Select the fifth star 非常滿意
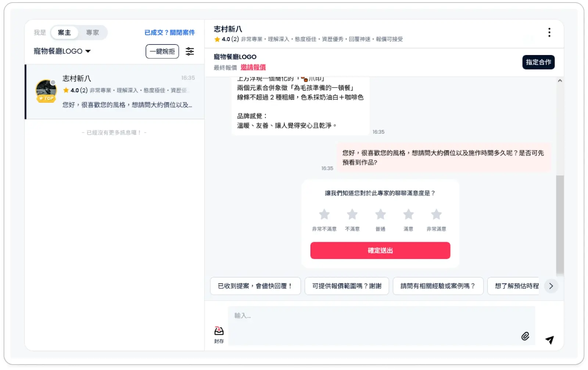The width and height of the screenshot is (588, 370). tap(436, 214)
